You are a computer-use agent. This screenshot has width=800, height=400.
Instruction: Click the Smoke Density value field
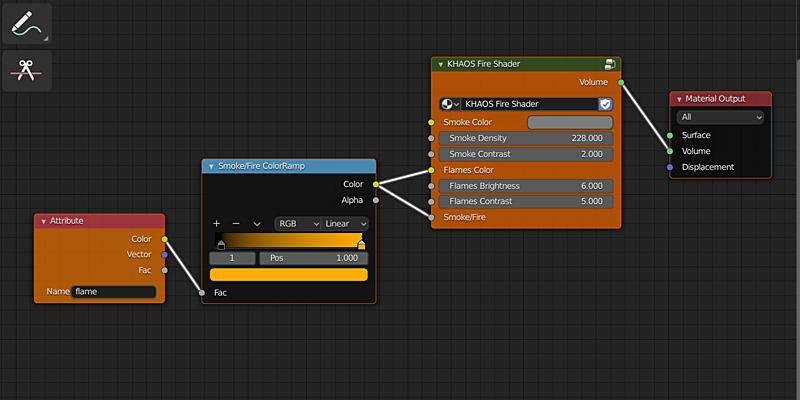pos(526,138)
